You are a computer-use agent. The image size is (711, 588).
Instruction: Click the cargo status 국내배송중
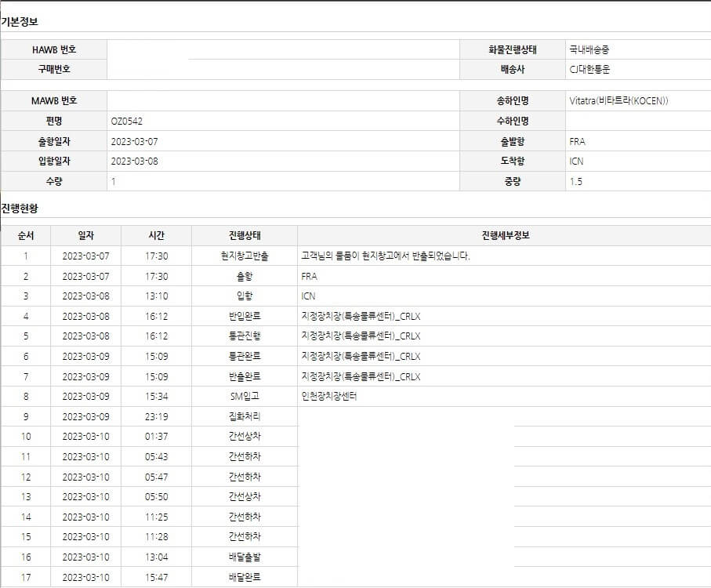click(x=589, y=49)
